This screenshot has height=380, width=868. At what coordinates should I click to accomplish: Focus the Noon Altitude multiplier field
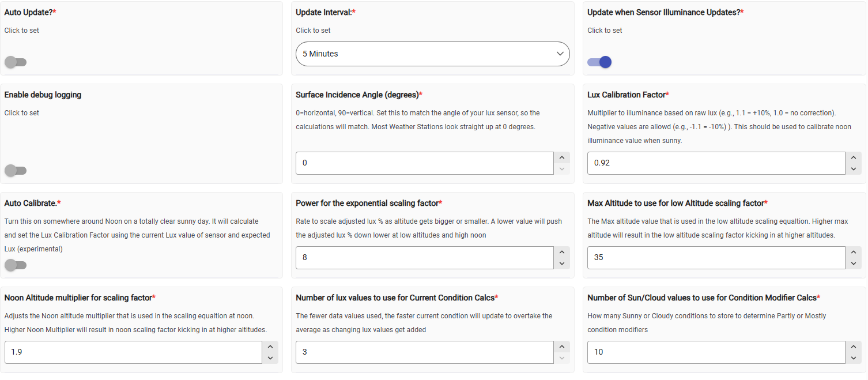point(133,352)
